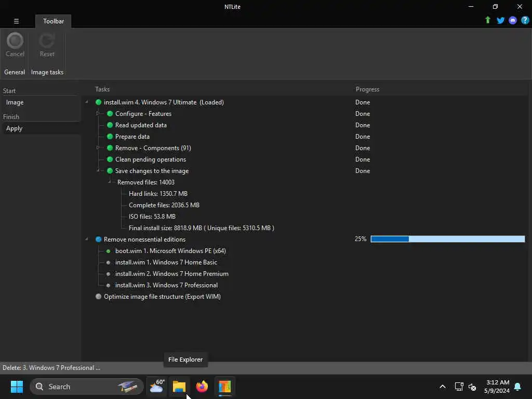Click gray dot beside Windows 7 Home Premium
This screenshot has height=399, width=532.
[x=108, y=274]
